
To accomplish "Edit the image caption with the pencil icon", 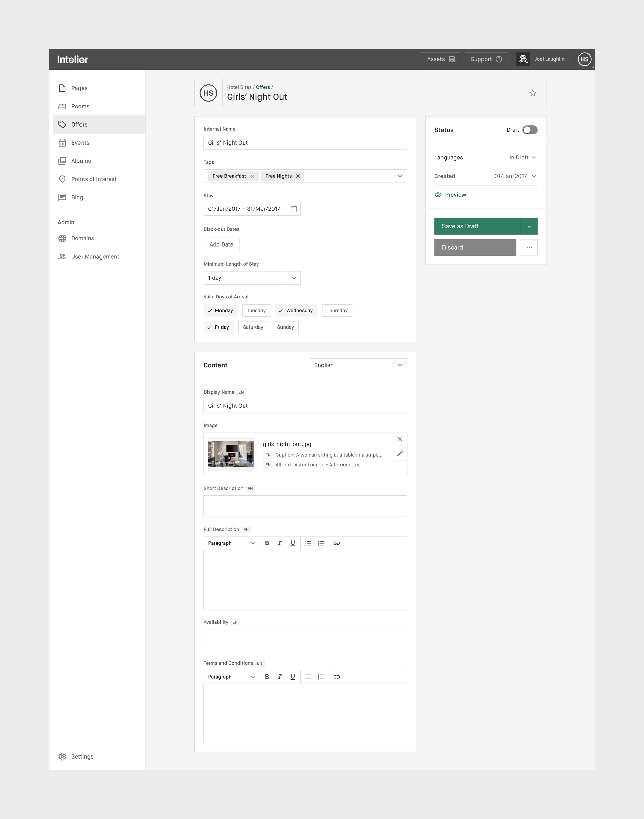I will pos(400,453).
